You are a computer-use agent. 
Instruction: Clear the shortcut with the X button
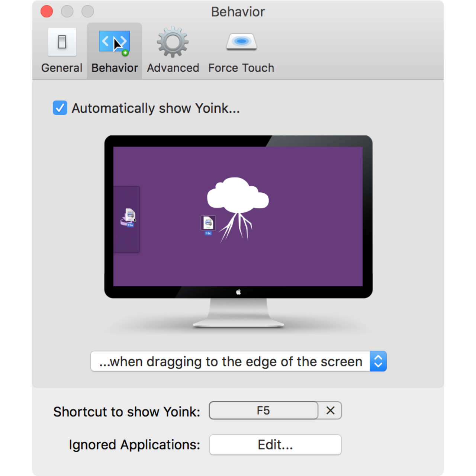click(330, 411)
